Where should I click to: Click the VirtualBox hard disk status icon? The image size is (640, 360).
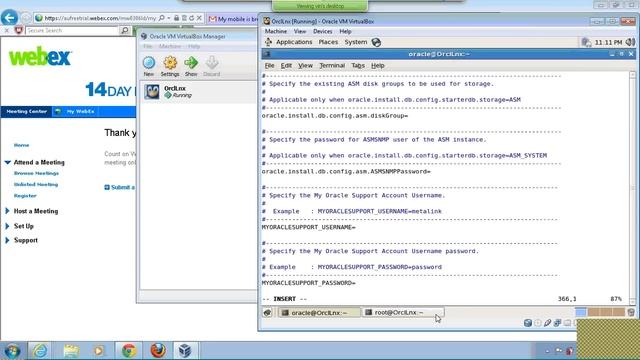click(528, 323)
